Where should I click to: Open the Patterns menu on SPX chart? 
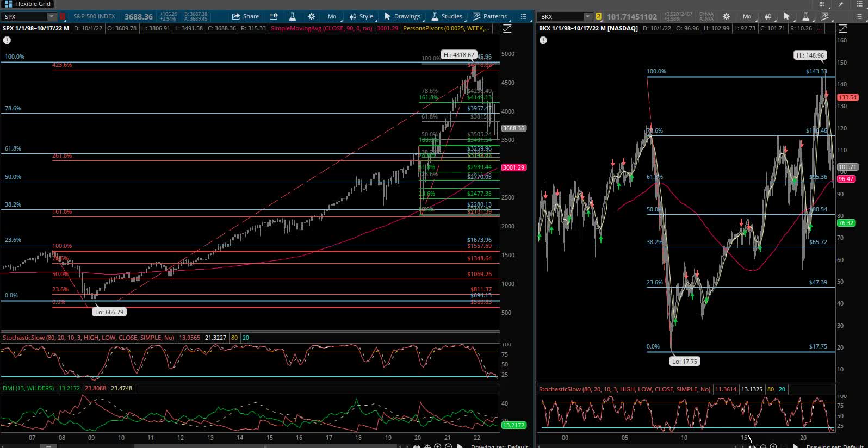click(490, 16)
